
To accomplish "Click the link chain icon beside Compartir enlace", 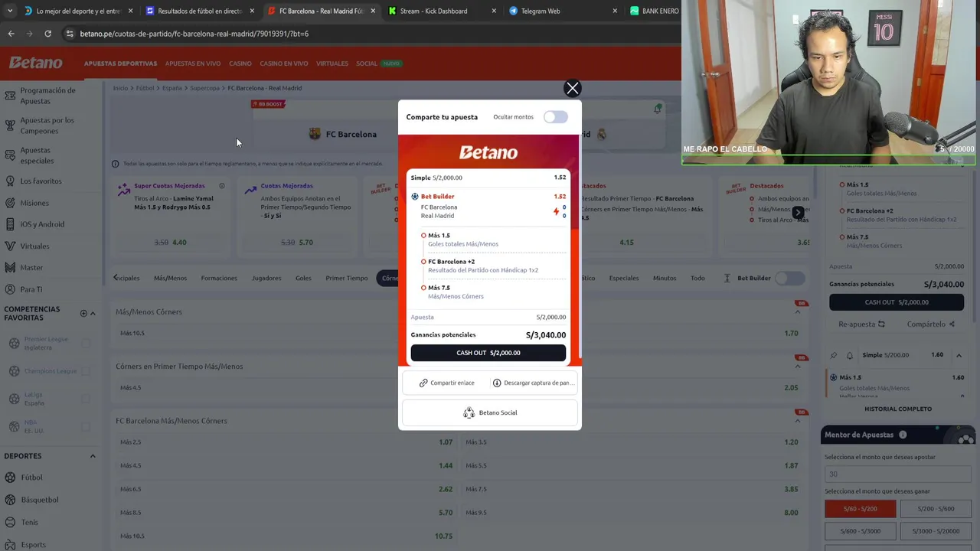I will (423, 383).
